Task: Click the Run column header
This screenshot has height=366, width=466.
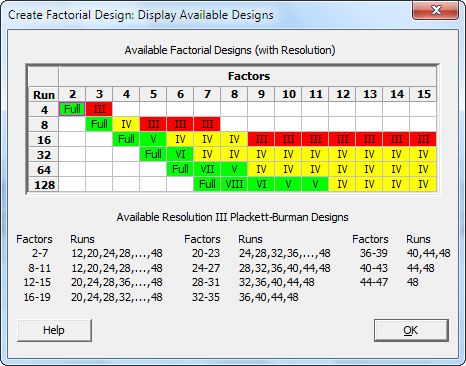Action: coord(44,95)
